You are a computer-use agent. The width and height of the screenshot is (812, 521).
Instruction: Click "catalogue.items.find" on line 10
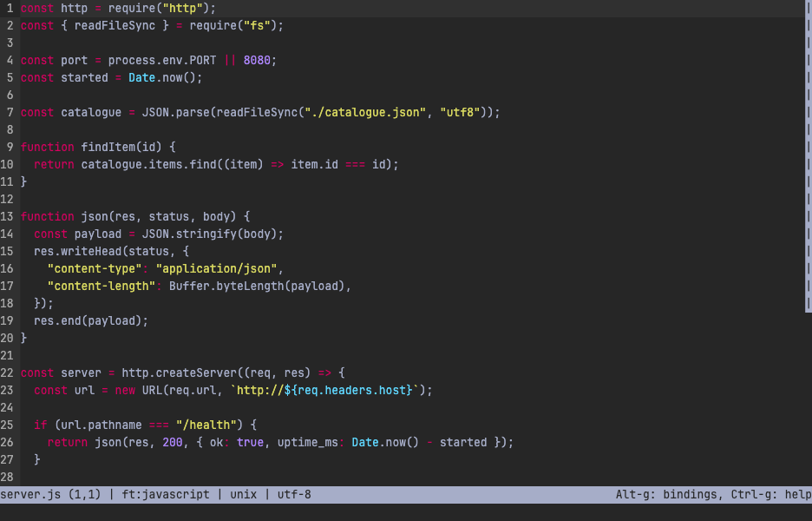(x=148, y=165)
